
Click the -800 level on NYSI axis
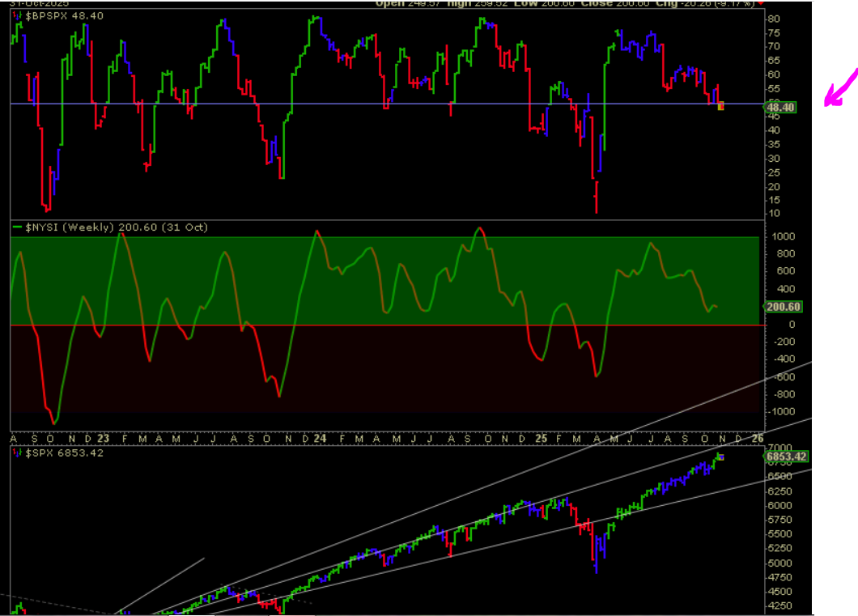click(784, 394)
